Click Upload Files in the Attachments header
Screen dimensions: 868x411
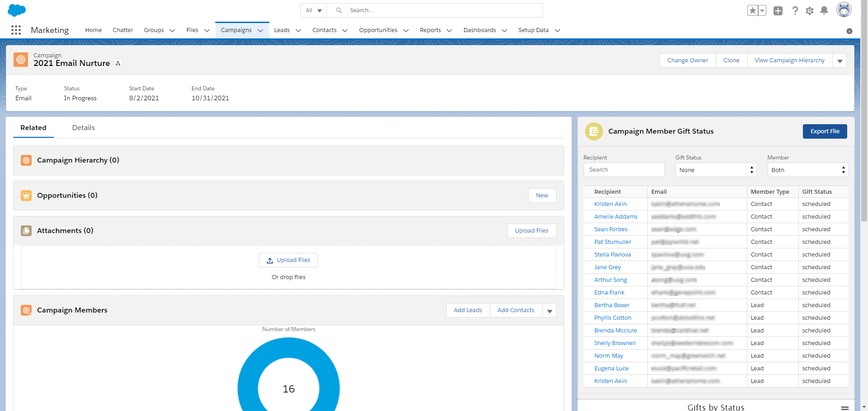tap(532, 231)
